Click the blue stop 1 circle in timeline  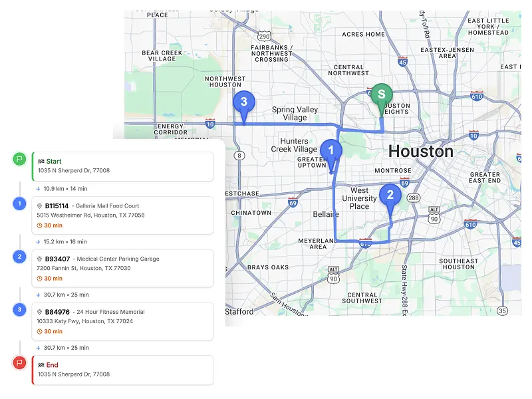coord(20,203)
